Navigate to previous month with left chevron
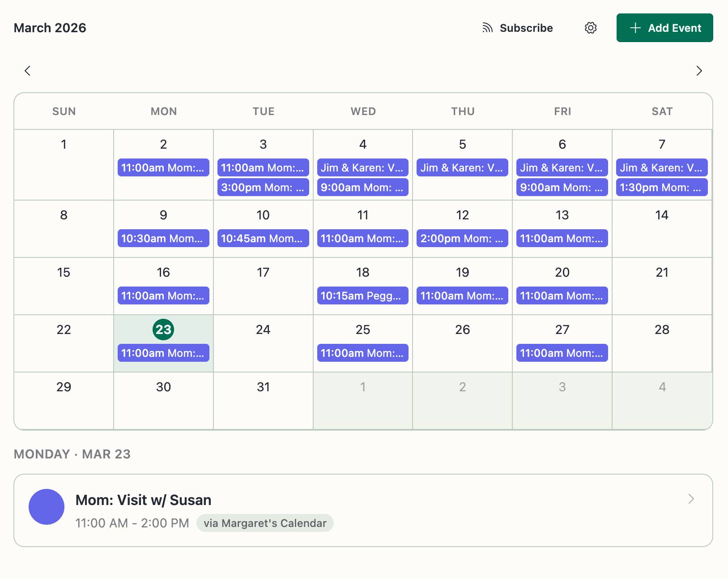 point(27,71)
